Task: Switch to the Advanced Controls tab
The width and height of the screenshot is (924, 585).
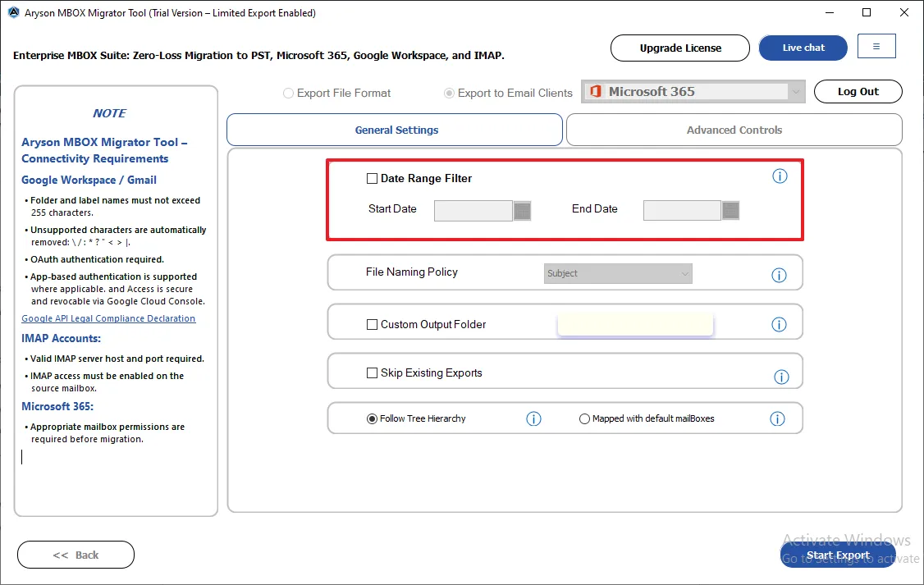Action: tap(734, 130)
